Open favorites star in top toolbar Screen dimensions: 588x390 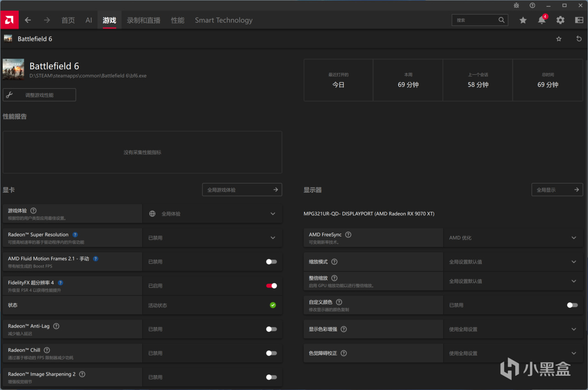pyautogui.click(x=523, y=20)
